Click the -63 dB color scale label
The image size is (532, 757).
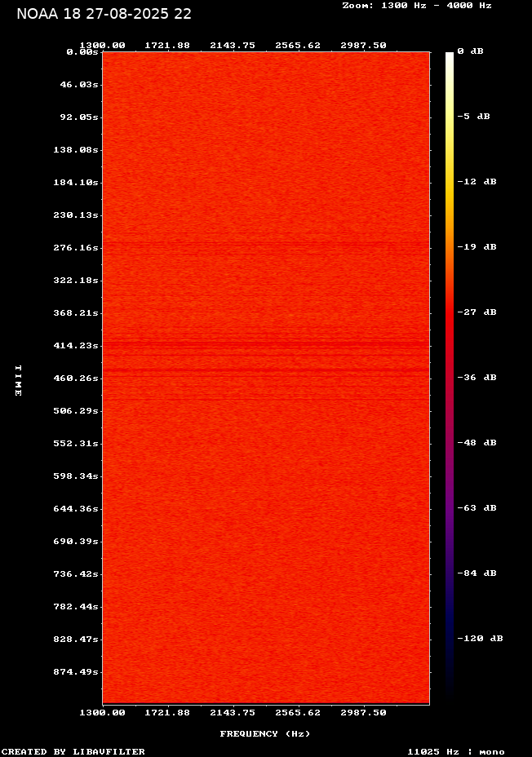[477, 508]
